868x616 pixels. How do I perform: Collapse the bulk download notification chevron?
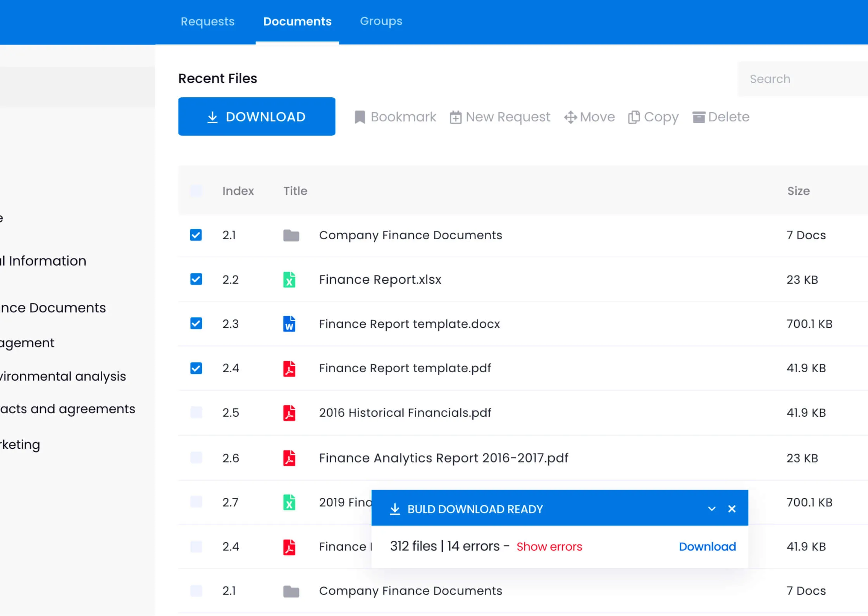pyautogui.click(x=711, y=509)
